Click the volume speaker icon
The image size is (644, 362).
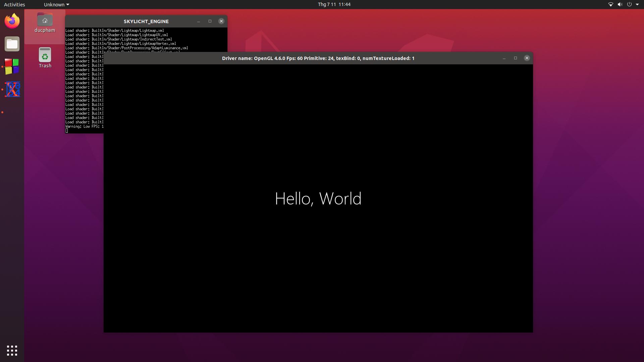(620, 4)
